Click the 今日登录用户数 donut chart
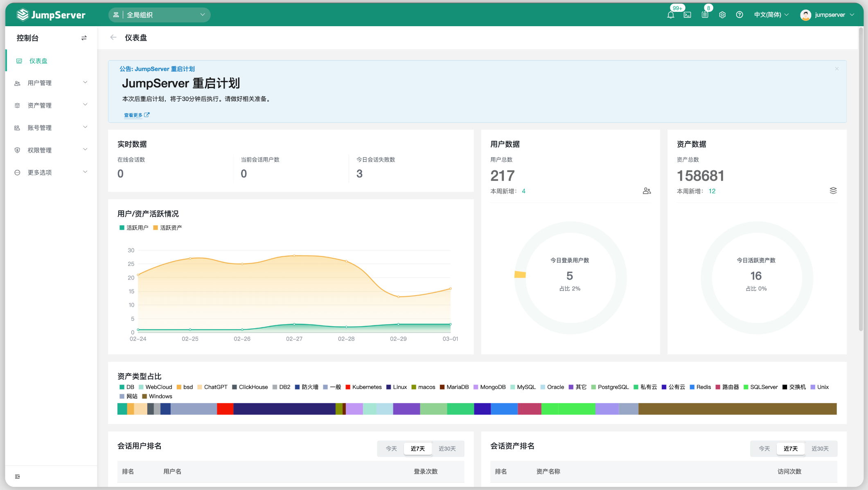 pyautogui.click(x=570, y=278)
